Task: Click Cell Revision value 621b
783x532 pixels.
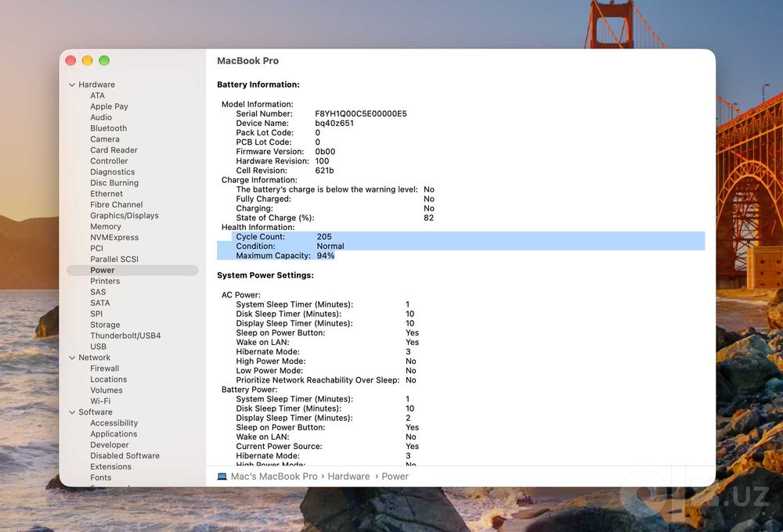Action: pyautogui.click(x=324, y=171)
